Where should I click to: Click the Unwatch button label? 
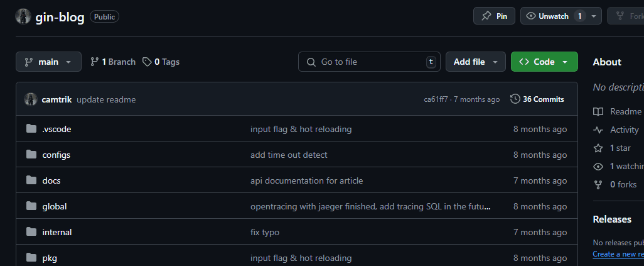coord(554,16)
